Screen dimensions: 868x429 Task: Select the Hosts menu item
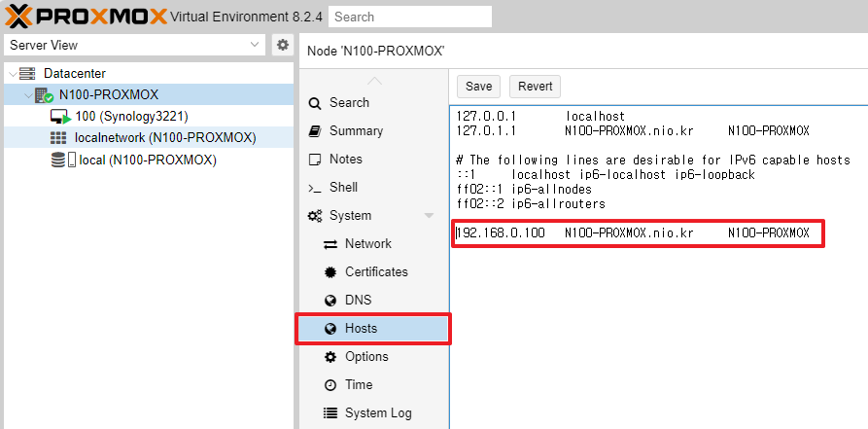[x=373, y=329]
